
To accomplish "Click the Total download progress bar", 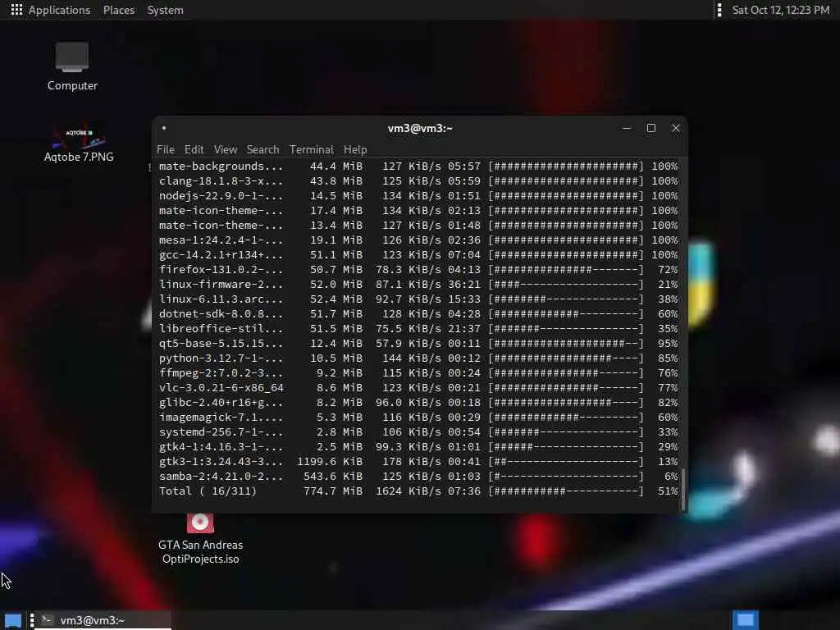I will click(x=566, y=491).
